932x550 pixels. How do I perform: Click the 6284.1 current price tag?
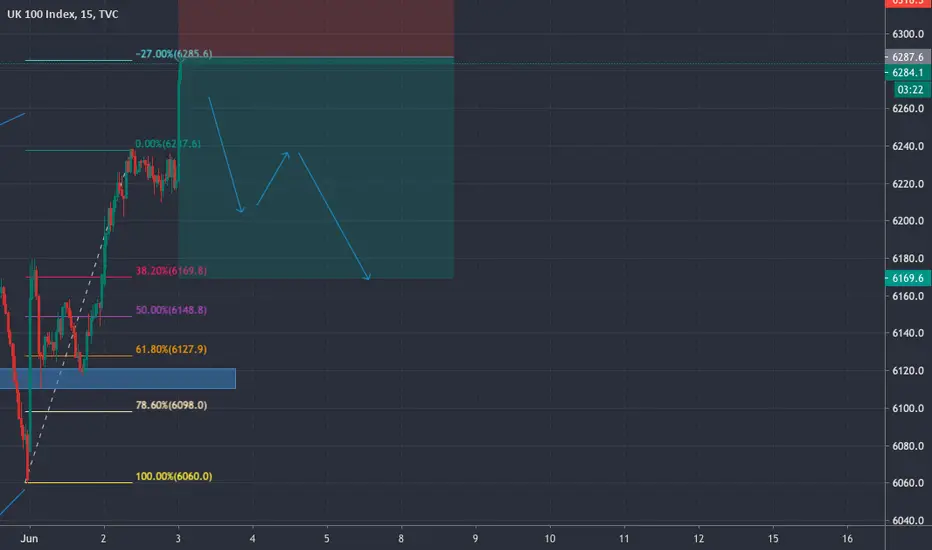[908, 73]
